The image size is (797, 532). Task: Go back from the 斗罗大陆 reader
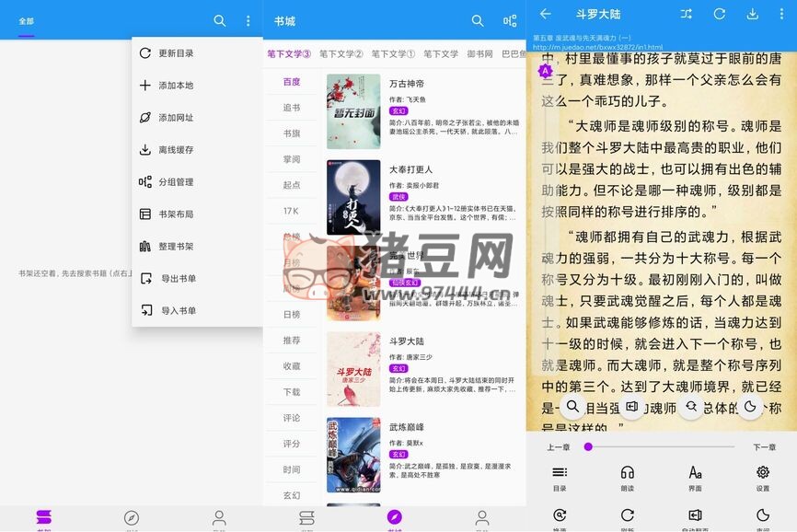click(546, 14)
